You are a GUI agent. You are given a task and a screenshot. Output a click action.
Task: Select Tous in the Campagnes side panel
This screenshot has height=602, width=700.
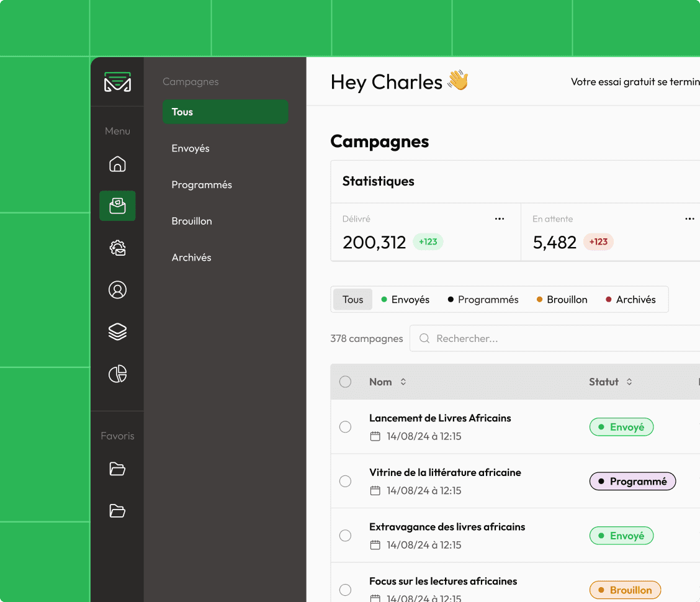[225, 112]
